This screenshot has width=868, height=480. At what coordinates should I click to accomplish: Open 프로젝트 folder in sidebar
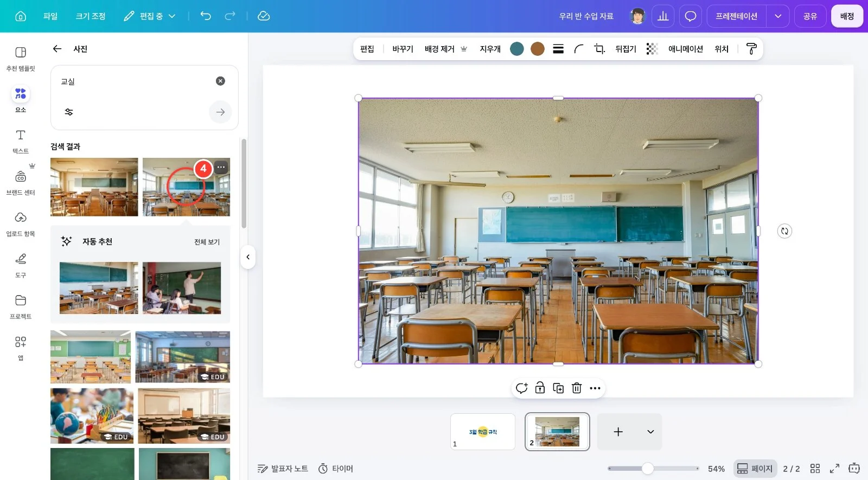tap(21, 306)
